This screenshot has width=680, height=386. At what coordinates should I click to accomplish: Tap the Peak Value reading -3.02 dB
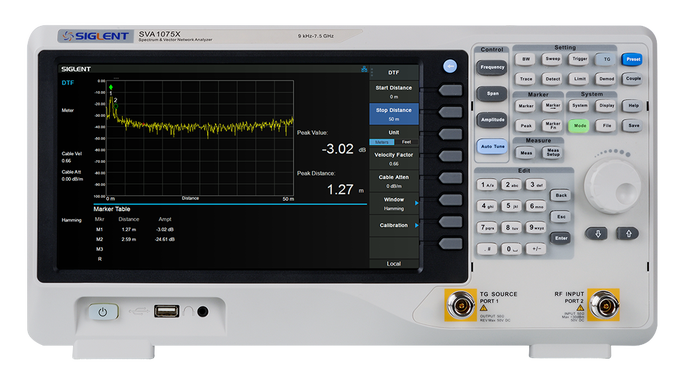click(343, 149)
